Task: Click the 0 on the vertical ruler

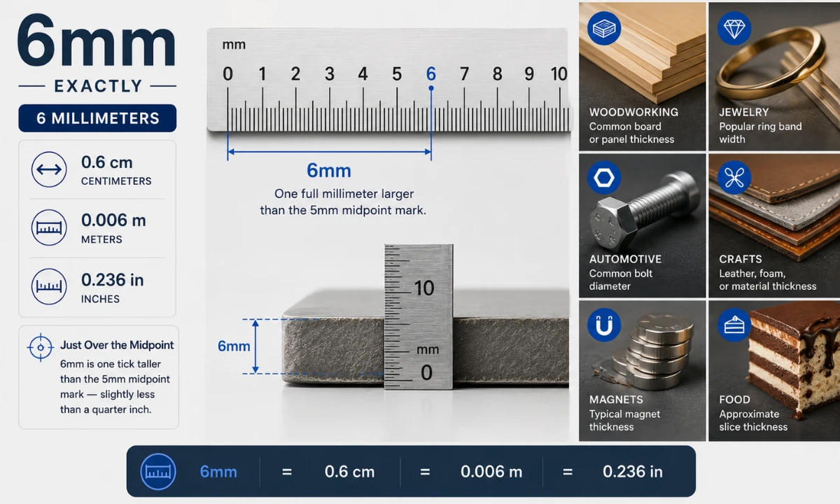Action: click(x=427, y=373)
